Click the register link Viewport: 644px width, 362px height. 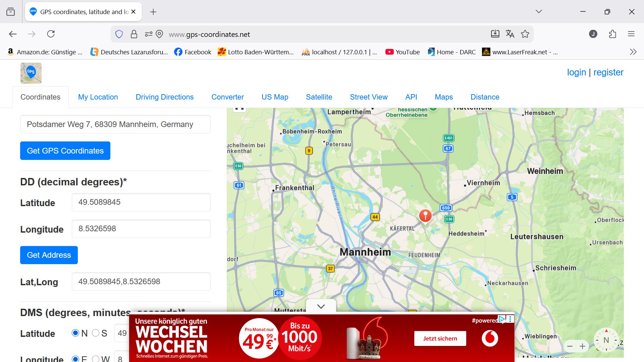click(x=608, y=72)
